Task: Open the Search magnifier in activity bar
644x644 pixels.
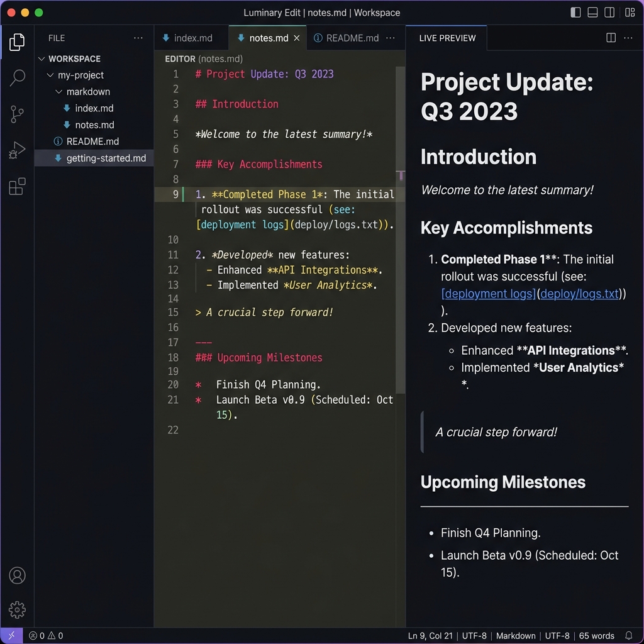Action: pyautogui.click(x=17, y=77)
